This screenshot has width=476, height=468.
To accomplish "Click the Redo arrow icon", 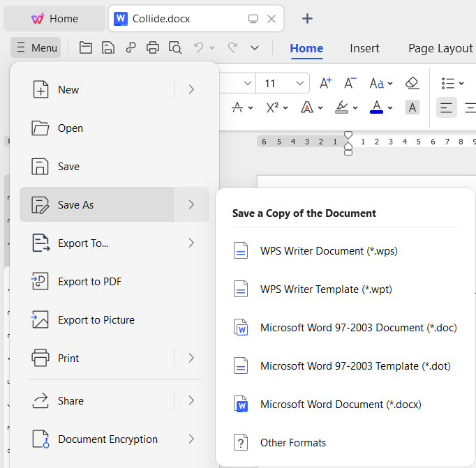I will point(232,47).
